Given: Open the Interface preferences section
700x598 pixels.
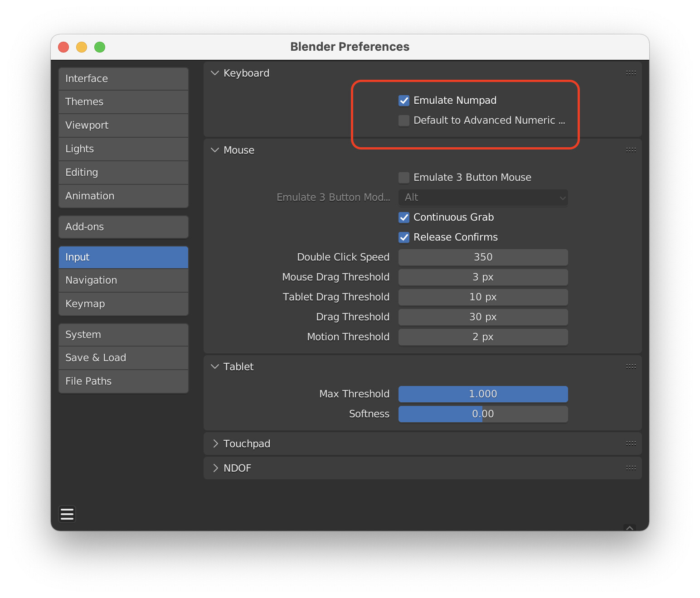Looking at the screenshot, I should (x=123, y=79).
